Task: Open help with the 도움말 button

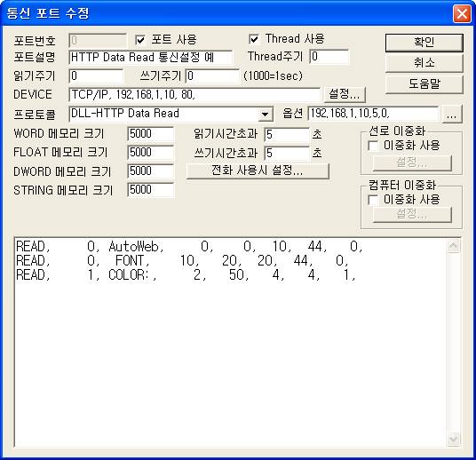Action: (x=424, y=84)
